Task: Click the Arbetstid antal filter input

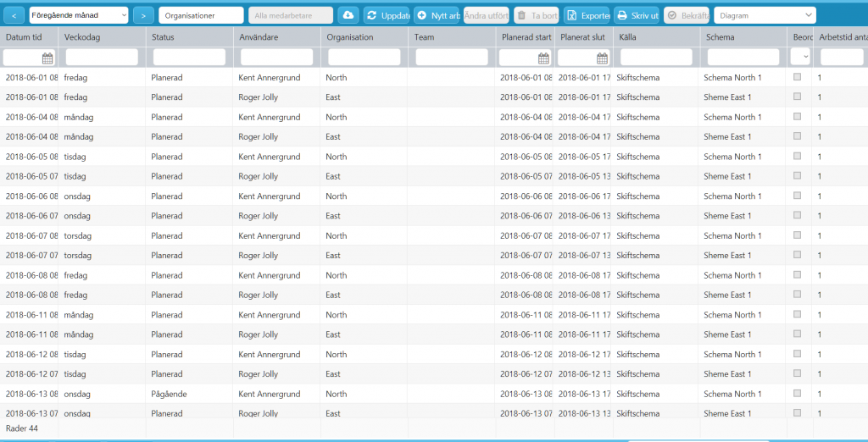Action: pos(842,57)
